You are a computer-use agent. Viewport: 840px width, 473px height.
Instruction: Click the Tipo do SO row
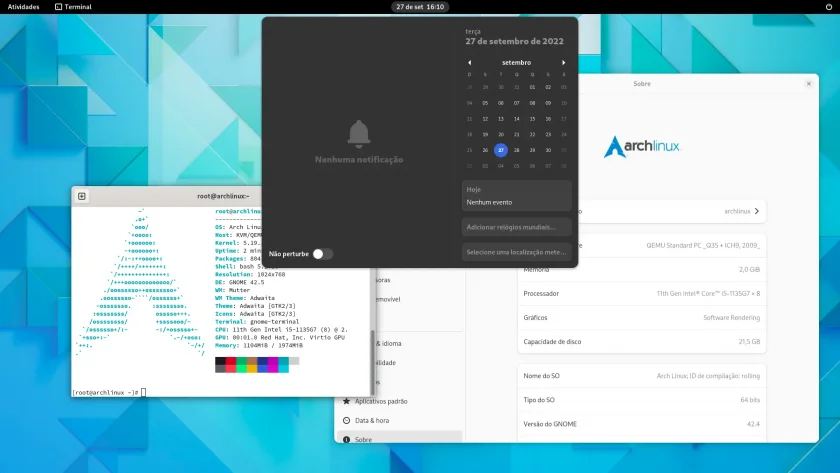642,400
